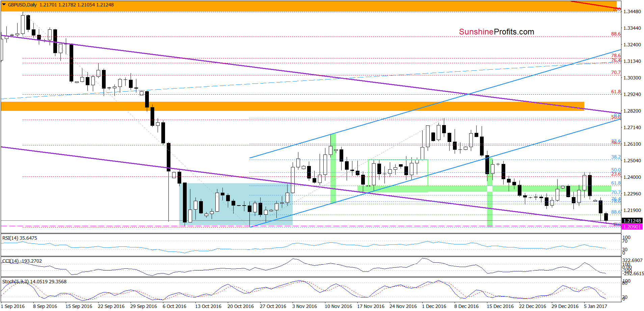This screenshot has width=644, height=311.
Task: Click the 1.25040 price axis label
Action: 632,161
